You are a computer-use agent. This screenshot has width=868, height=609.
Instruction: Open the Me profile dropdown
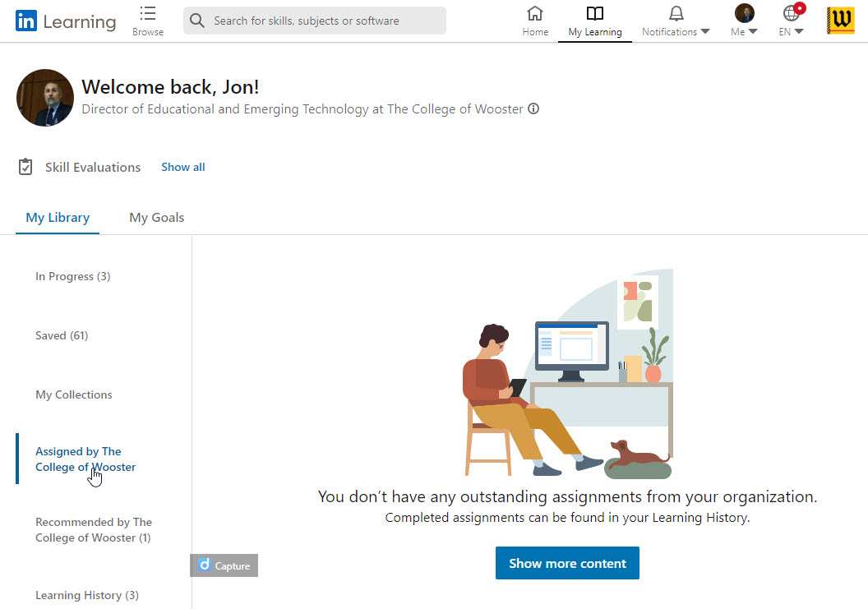744,20
